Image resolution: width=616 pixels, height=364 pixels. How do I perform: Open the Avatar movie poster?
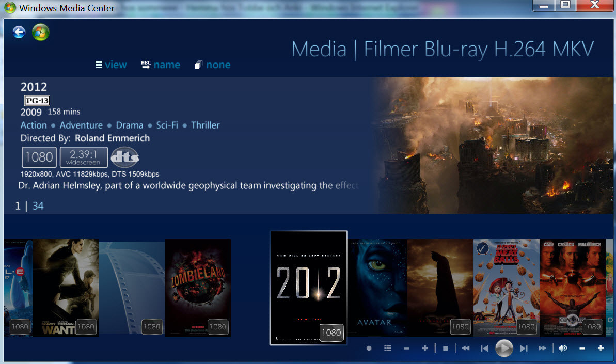pyautogui.click(x=377, y=288)
